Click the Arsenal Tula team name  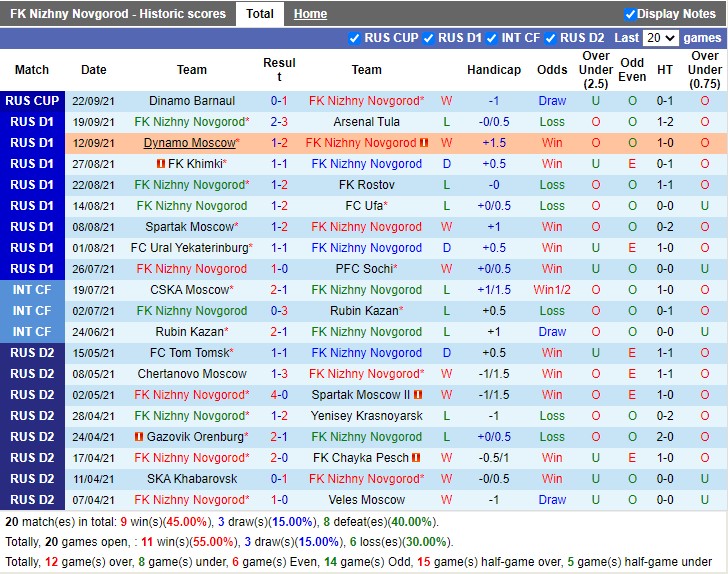click(366, 122)
